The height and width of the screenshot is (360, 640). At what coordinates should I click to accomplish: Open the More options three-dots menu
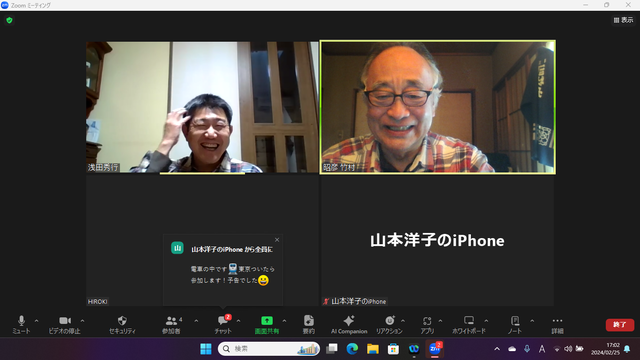pos(557,324)
